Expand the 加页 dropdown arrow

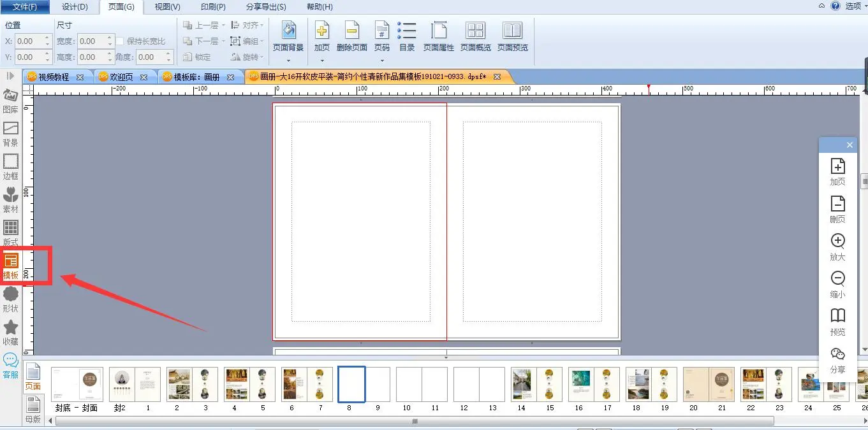coord(322,61)
